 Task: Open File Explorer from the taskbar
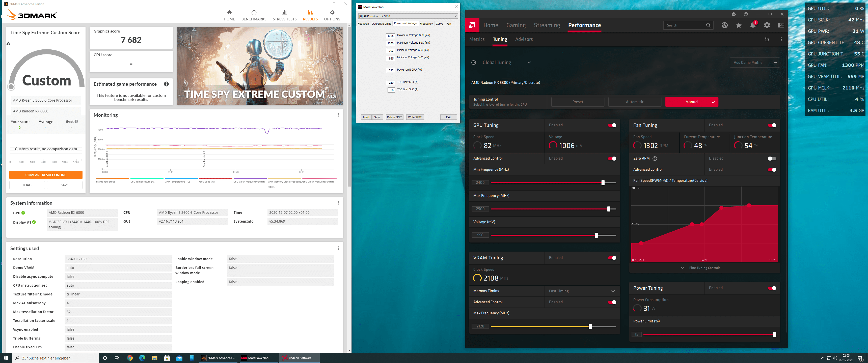(x=154, y=358)
